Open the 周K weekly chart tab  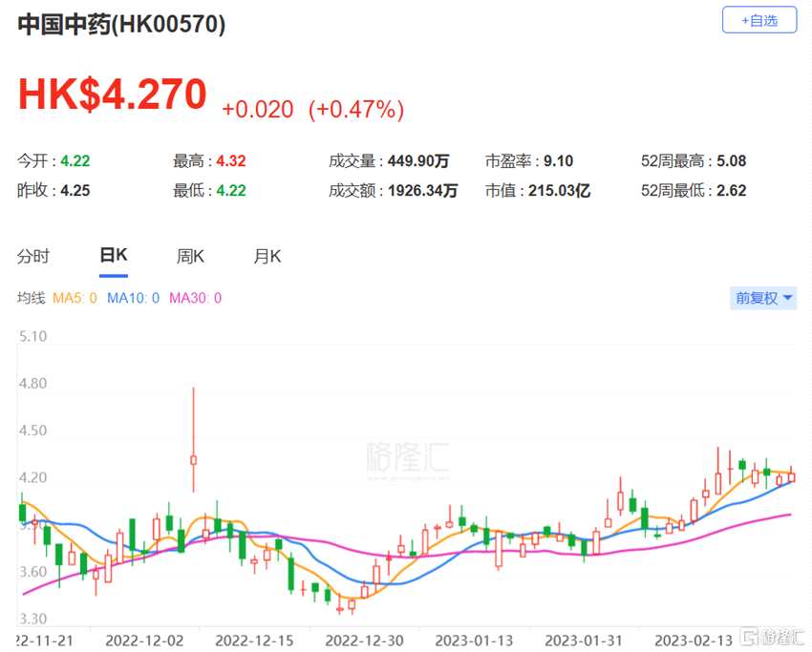pos(190,256)
